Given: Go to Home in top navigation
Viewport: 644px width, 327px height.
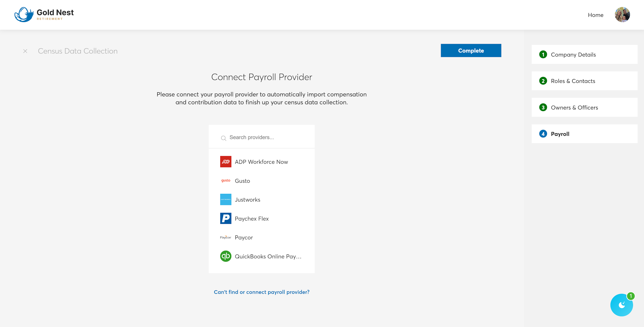Looking at the screenshot, I should tap(595, 15).
